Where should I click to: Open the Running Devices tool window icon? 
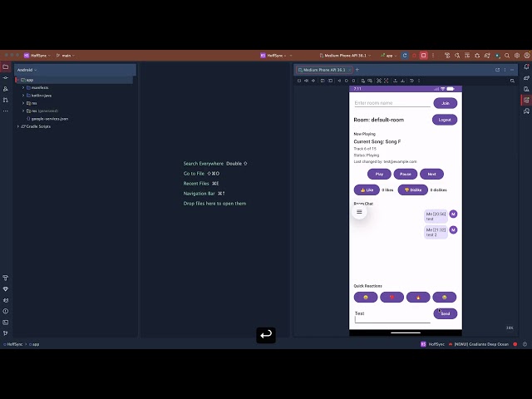pos(526,100)
